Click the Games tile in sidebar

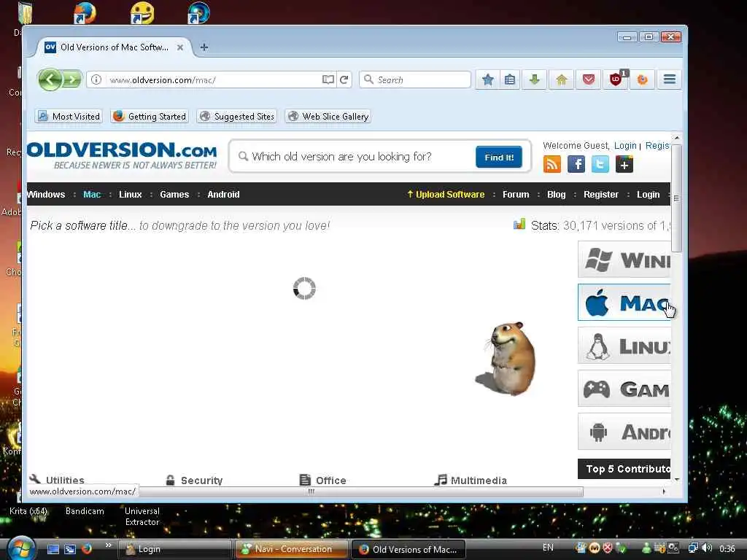(624, 389)
